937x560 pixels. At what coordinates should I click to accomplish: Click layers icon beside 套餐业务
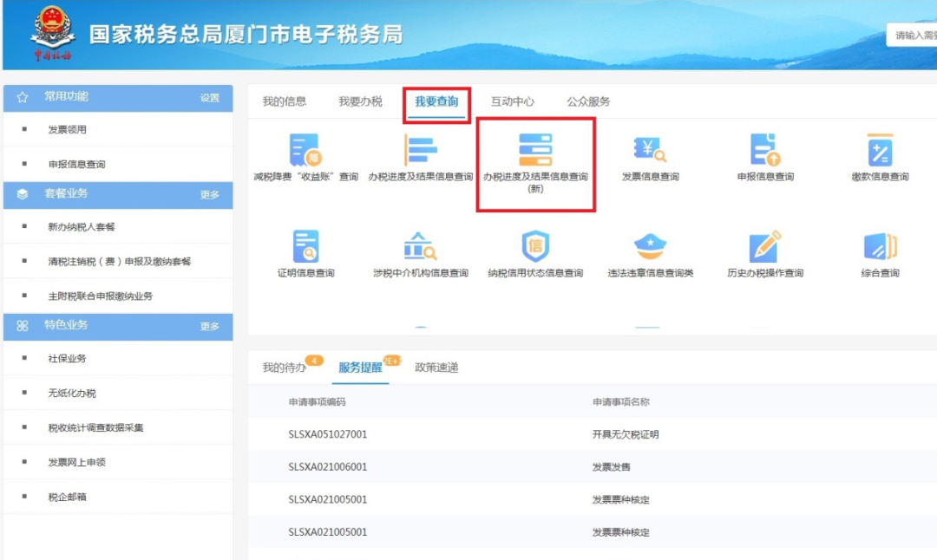click(22, 194)
